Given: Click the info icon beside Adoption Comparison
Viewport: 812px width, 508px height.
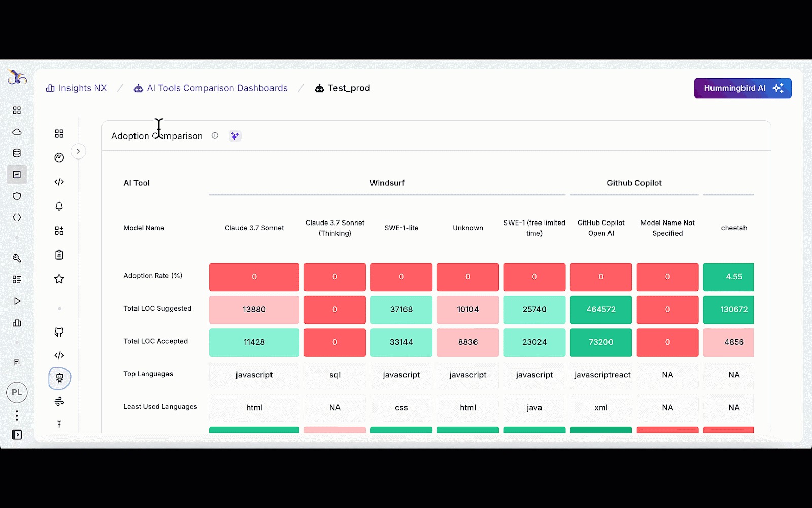Looking at the screenshot, I should pos(215,136).
